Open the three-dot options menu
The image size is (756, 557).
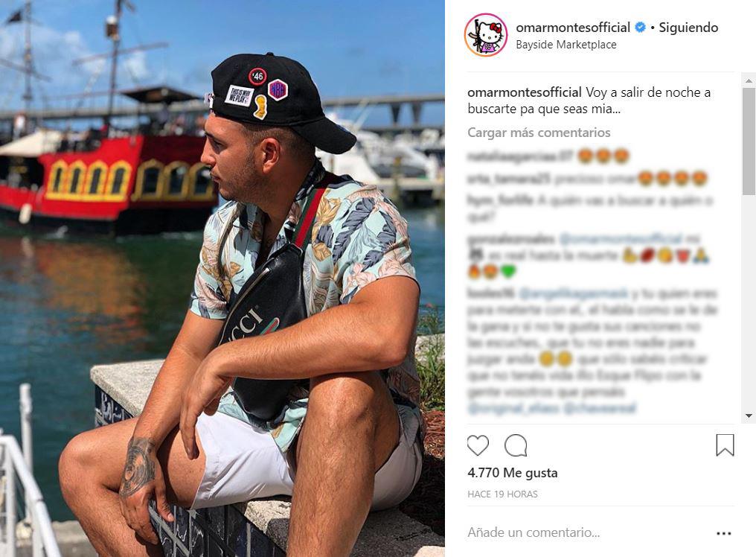tap(724, 533)
